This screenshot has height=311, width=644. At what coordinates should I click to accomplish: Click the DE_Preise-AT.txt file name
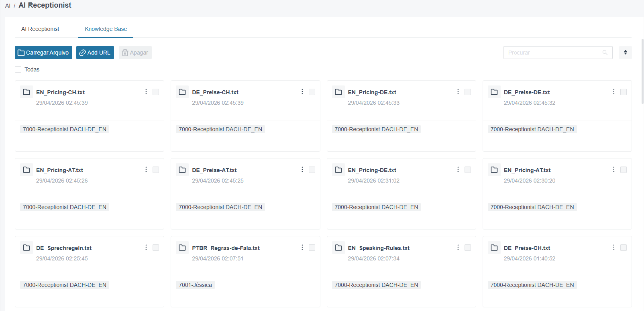pyautogui.click(x=214, y=170)
